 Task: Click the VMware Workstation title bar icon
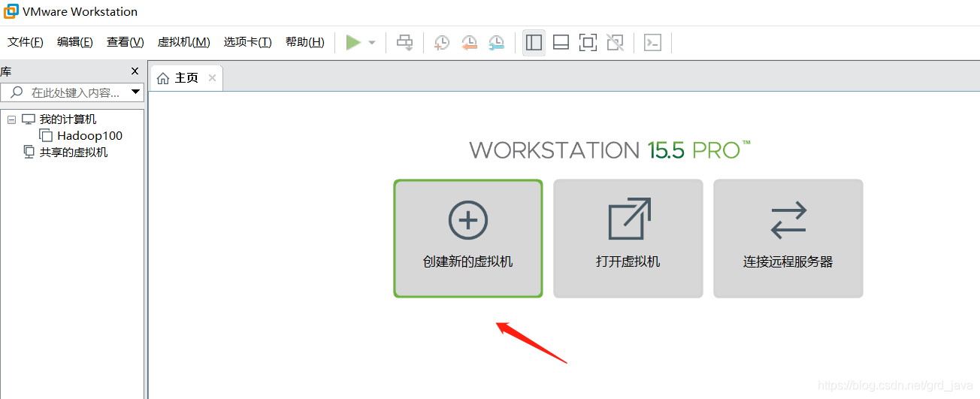click(11, 11)
